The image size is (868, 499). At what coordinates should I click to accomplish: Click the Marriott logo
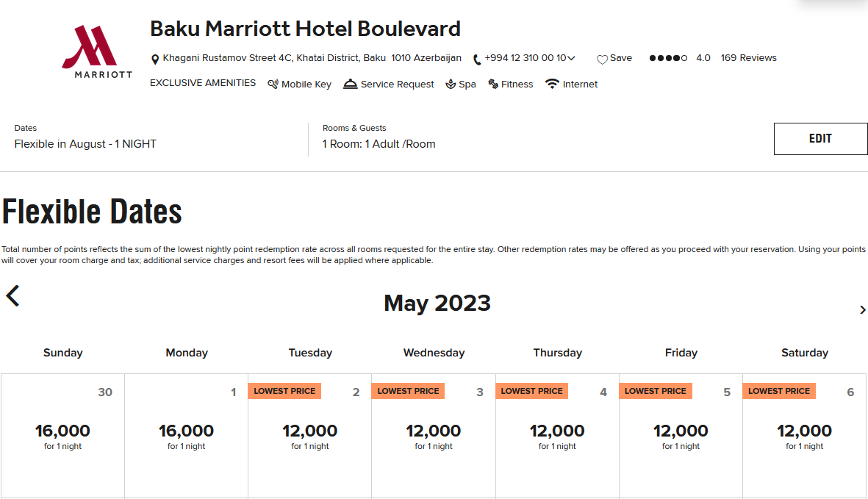point(96,51)
